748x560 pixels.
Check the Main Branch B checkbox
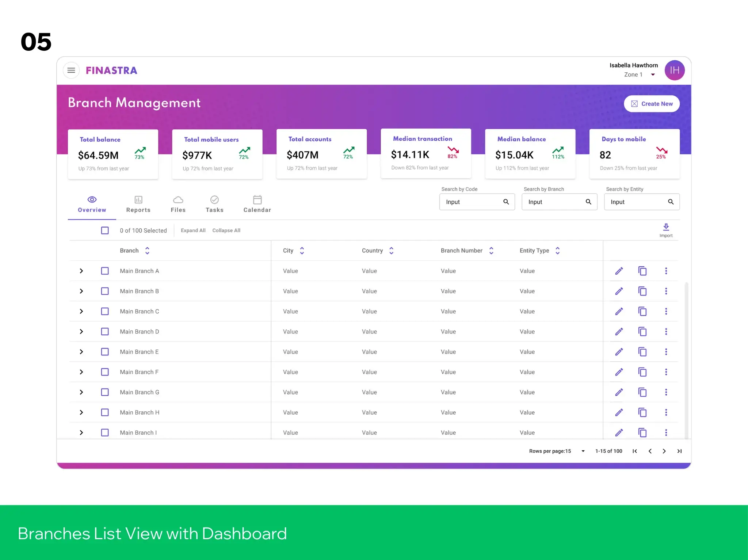click(105, 291)
